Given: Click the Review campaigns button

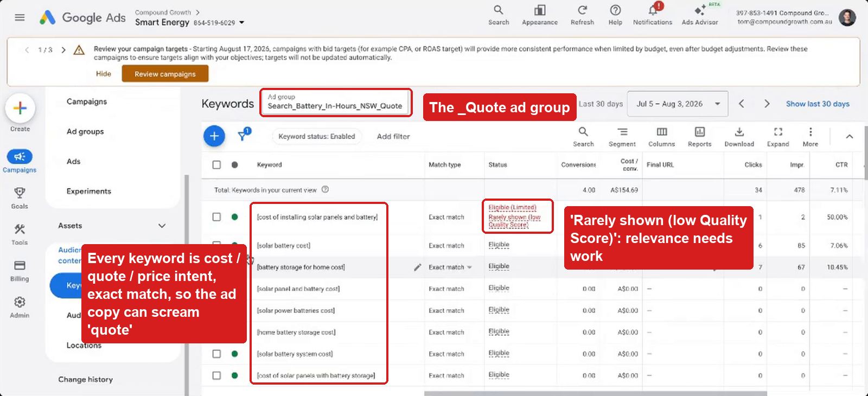Looking at the screenshot, I should click(x=165, y=74).
